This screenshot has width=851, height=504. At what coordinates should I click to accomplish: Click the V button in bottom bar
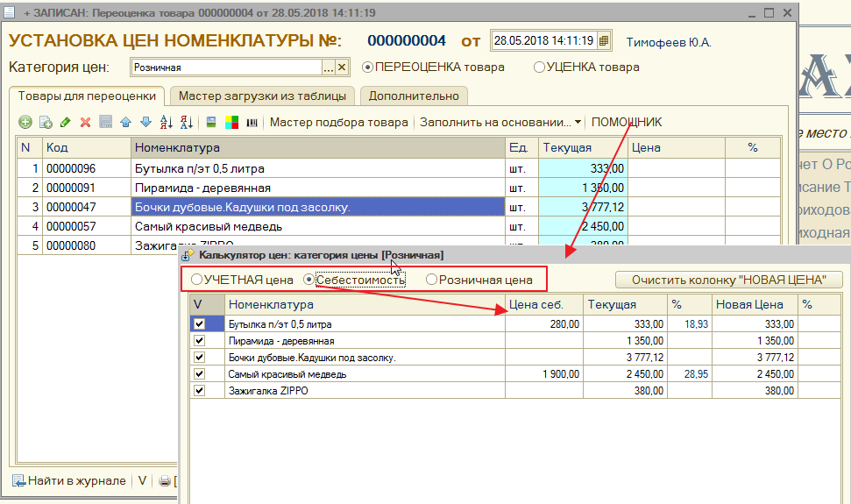tap(142, 480)
